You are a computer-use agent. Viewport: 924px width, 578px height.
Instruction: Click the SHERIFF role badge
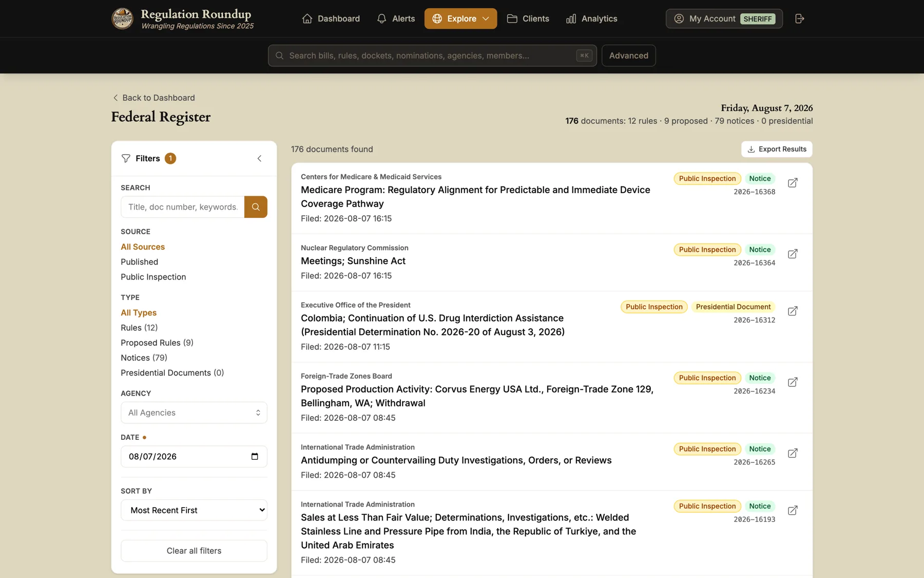[757, 18]
